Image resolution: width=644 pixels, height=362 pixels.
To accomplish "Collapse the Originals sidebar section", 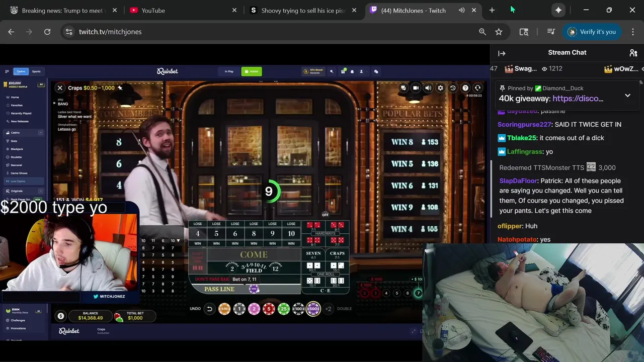I will tap(41, 191).
